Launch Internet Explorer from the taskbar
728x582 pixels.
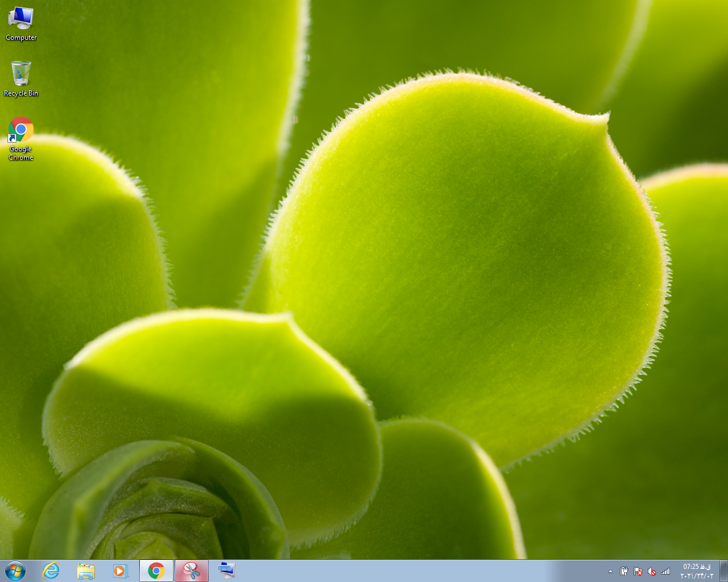tap(51, 571)
